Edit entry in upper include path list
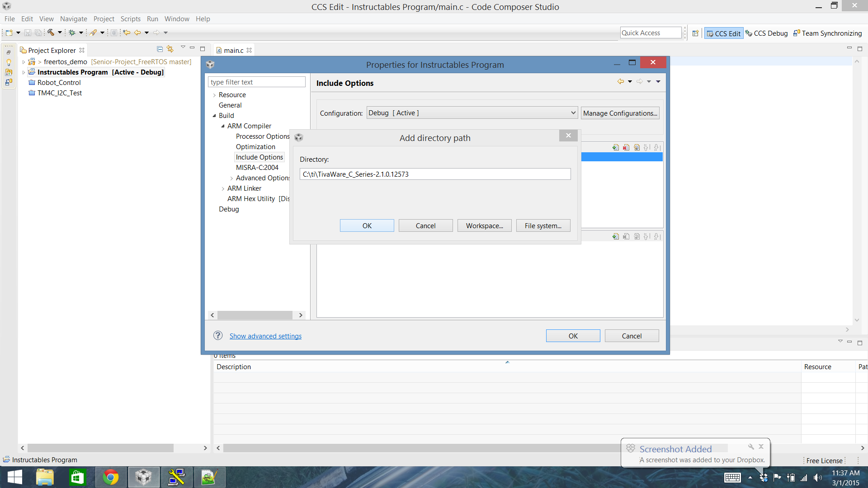Viewport: 868px width, 488px height. tap(637, 147)
